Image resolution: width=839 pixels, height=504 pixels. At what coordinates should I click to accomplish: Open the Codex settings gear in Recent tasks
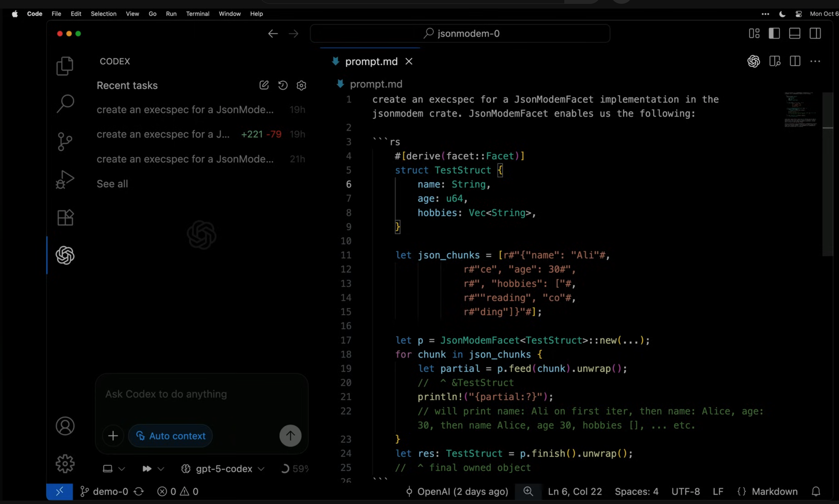(301, 85)
